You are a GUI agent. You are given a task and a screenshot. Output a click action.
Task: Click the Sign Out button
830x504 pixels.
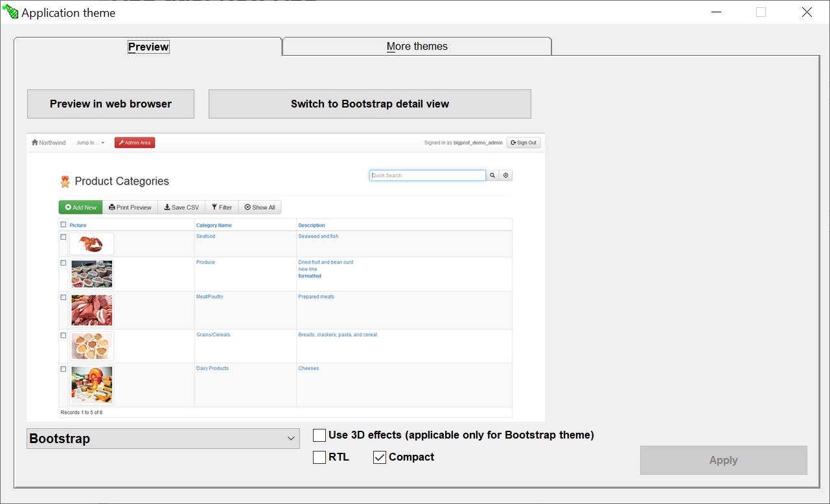click(x=524, y=143)
